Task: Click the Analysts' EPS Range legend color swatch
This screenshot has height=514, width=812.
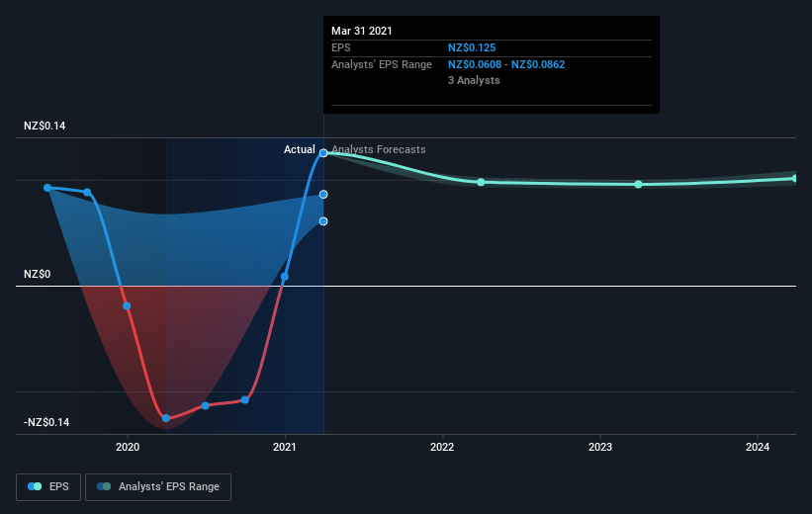Action: coord(104,486)
